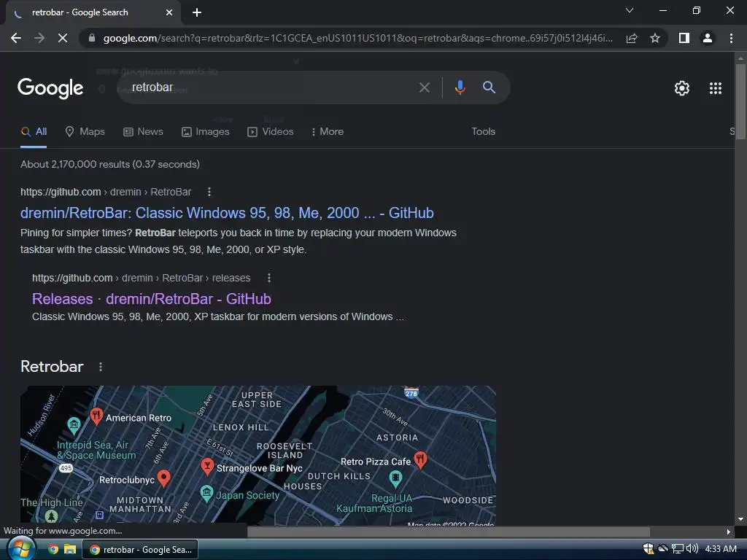Image resolution: width=747 pixels, height=560 pixels.
Task: Open the Windows Start orb
Action: click(x=20, y=548)
